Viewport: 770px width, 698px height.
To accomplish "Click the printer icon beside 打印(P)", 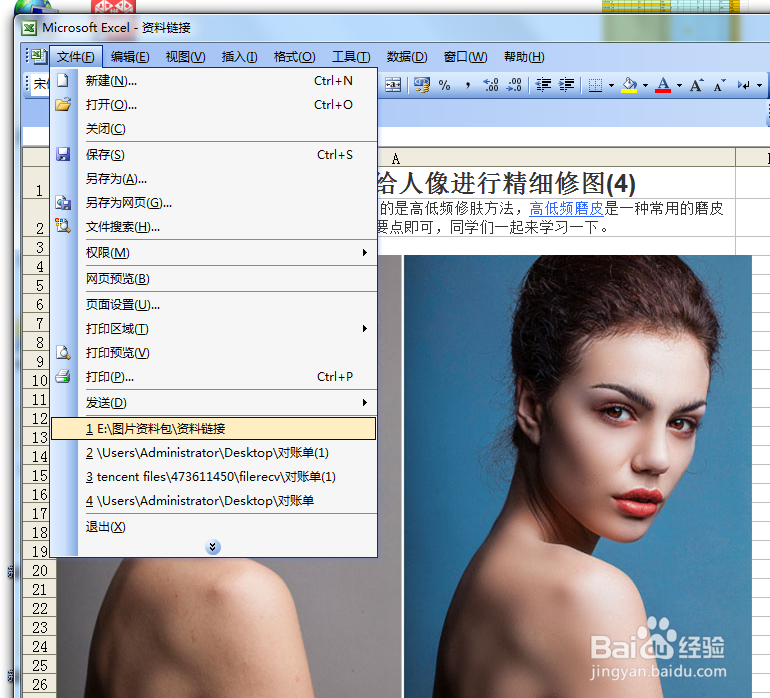I will coord(63,376).
